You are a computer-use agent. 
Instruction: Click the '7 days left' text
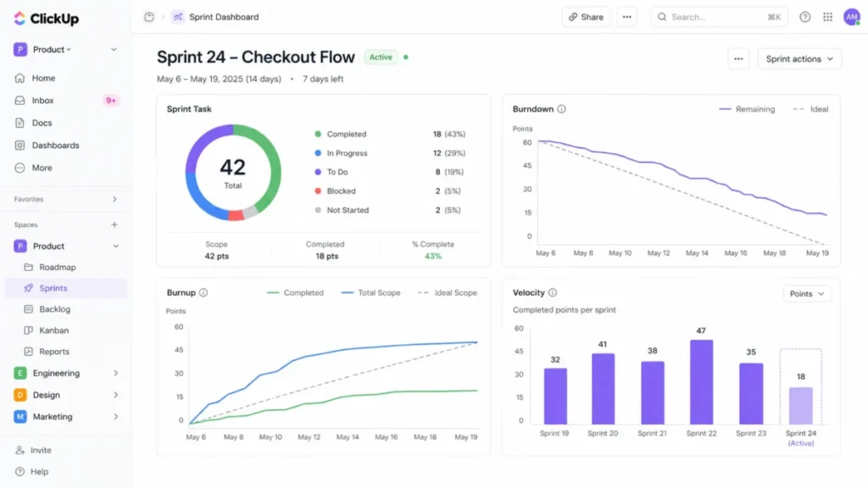click(323, 79)
